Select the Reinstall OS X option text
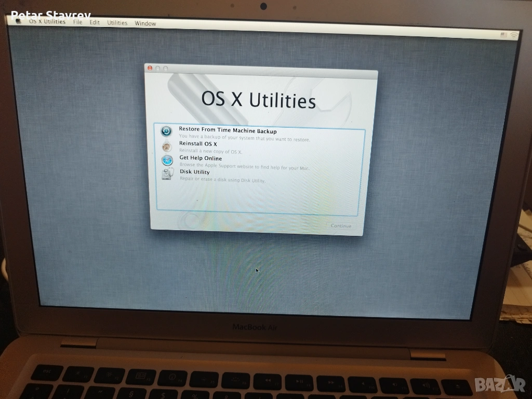Viewport: 532px width, 399px height. coord(198,143)
